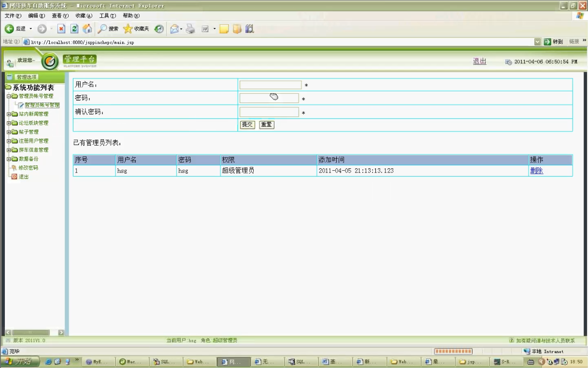Open the address bar dropdown arrow
The height and width of the screenshot is (368, 588).
(x=538, y=42)
